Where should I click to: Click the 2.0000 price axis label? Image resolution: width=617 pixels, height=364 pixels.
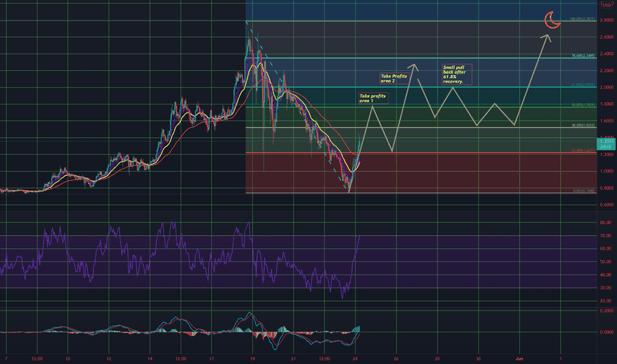607,87
